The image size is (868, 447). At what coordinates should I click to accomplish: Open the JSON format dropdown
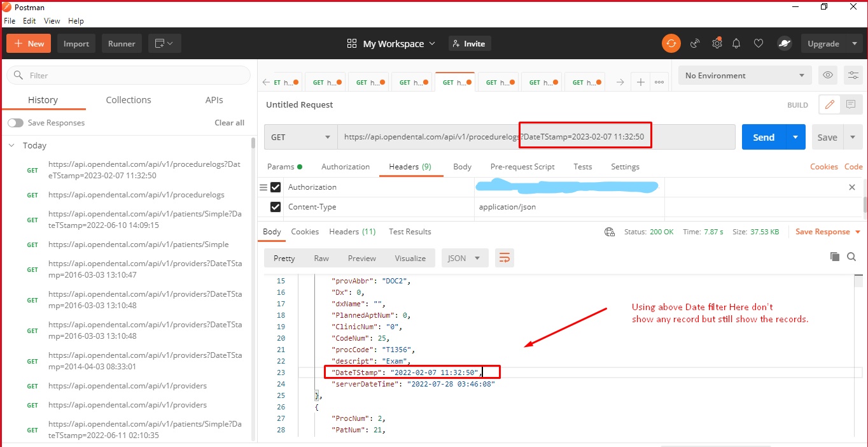(x=465, y=258)
